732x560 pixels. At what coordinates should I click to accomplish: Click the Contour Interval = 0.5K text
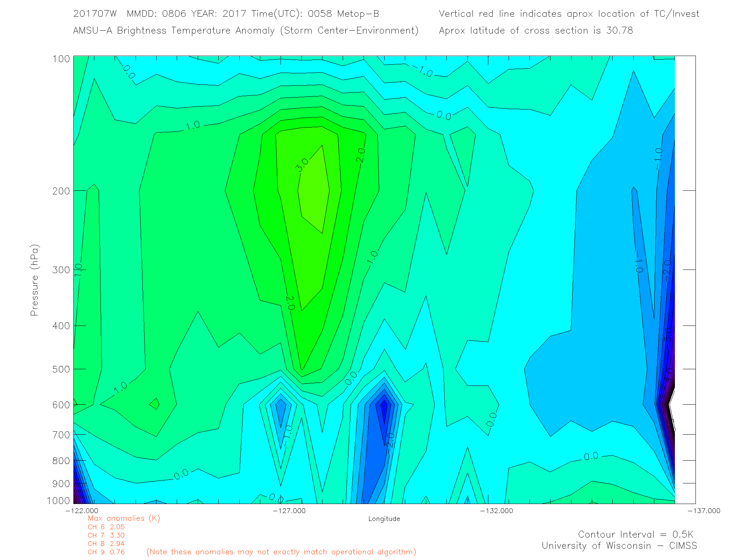coord(635,534)
